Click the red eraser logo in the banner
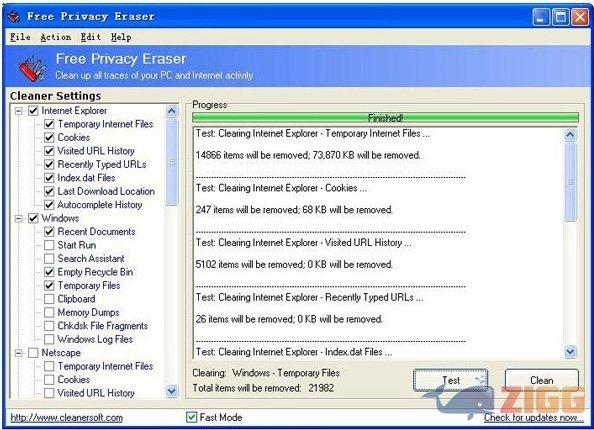Viewport: 594px width, 430px height. 32,68
